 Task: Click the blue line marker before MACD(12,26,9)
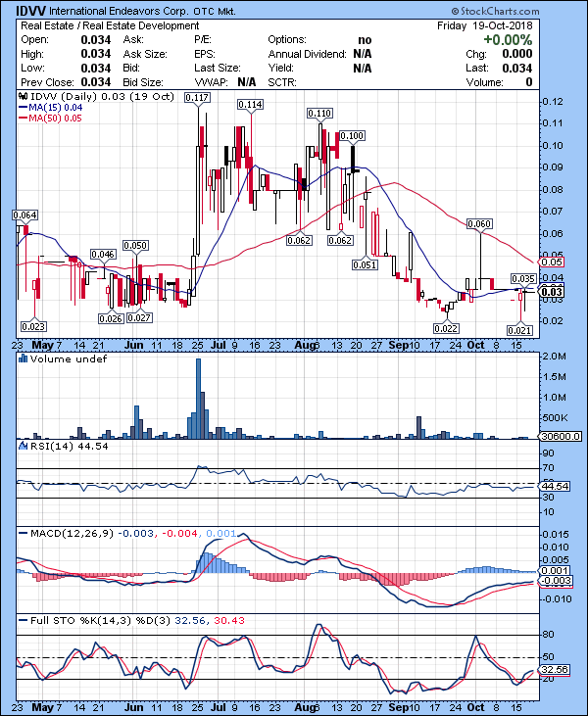[23, 533]
